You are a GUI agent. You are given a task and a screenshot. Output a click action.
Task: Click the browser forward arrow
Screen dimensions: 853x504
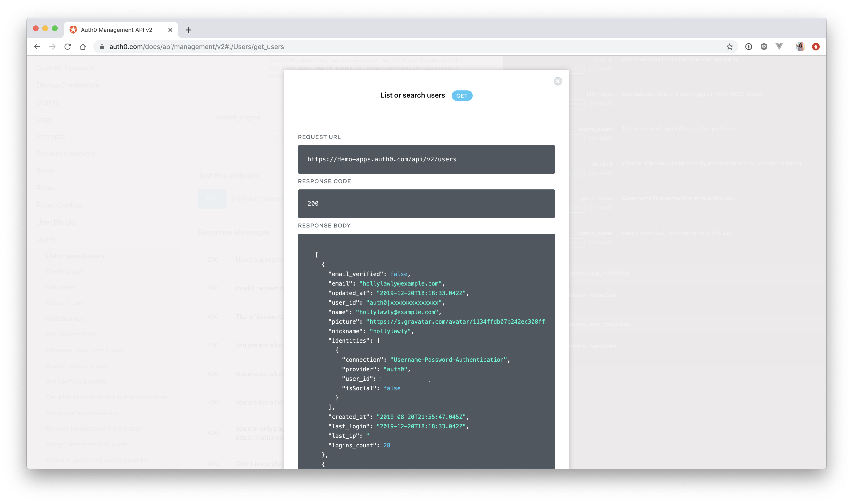pos(52,47)
